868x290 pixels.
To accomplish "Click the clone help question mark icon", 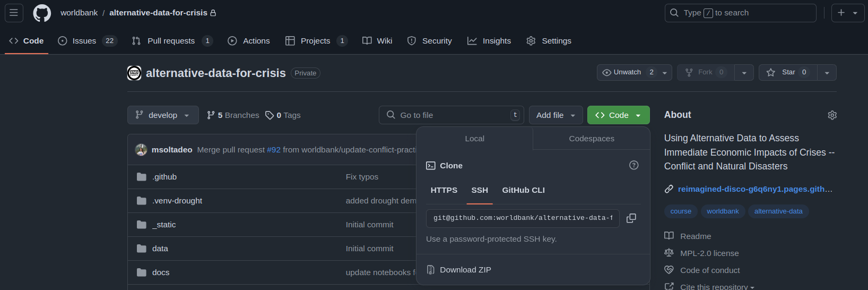I will pyautogui.click(x=633, y=165).
